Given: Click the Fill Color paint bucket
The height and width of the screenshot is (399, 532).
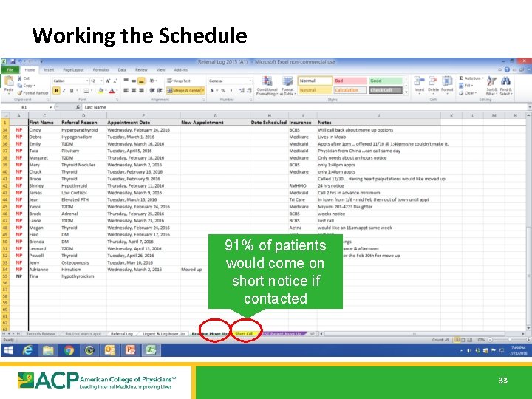Looking at the screenshot, I should [100, 91].
